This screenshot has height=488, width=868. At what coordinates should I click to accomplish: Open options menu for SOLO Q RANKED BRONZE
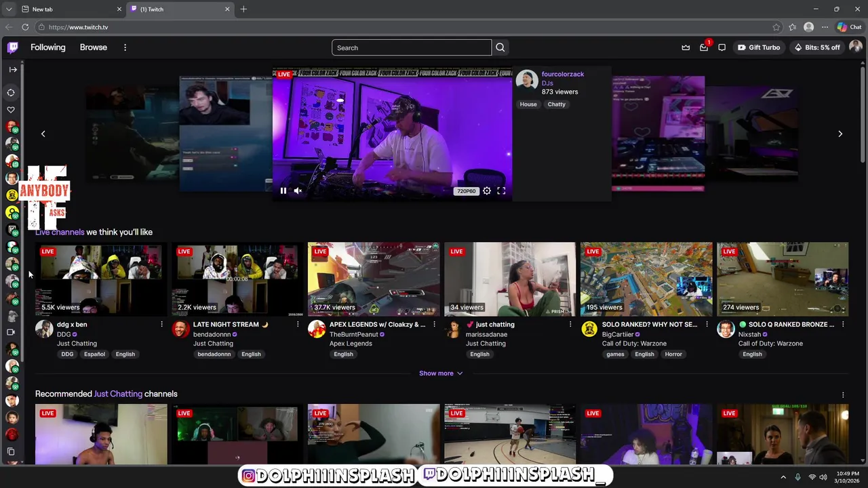[843, 325]
